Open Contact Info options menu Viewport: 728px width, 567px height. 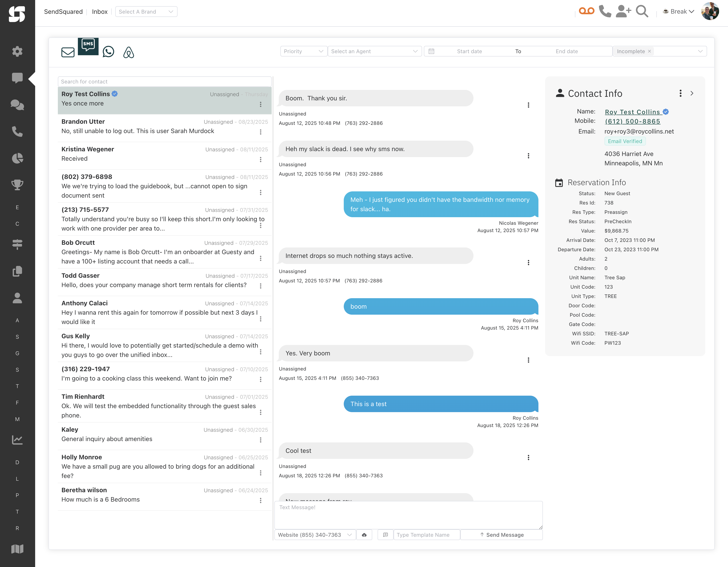tap(680, 93)
